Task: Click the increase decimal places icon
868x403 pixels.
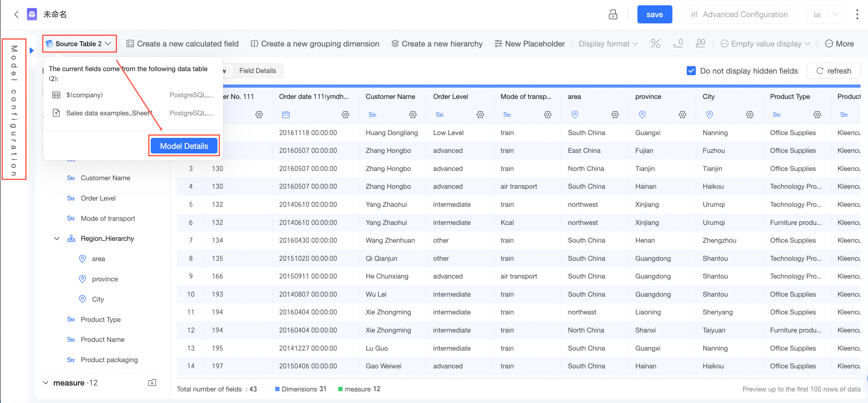Action: pyautogui.click(x=700, y=43)
